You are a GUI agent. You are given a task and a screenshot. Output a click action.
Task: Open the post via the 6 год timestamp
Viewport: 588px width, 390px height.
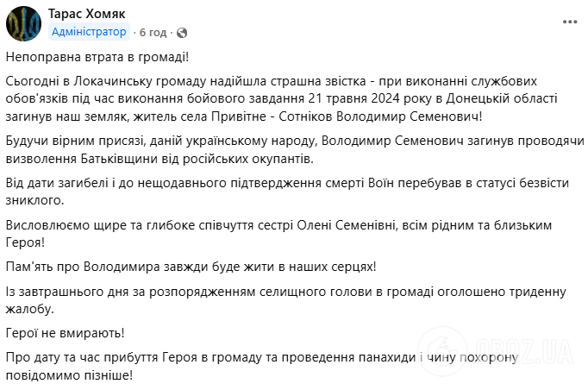153,32
